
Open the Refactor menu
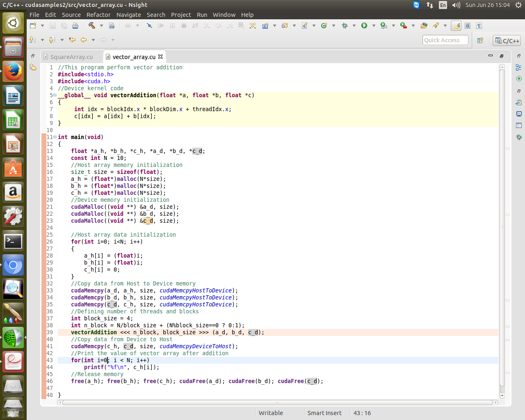tap(98, 15)
